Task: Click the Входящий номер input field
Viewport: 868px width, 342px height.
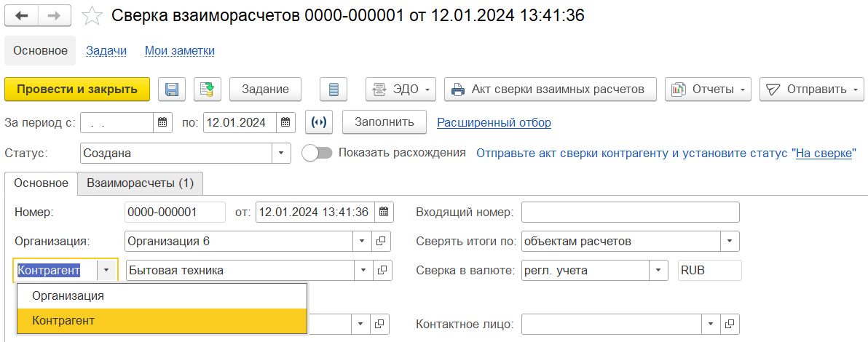Action: [x=630, y=212]
